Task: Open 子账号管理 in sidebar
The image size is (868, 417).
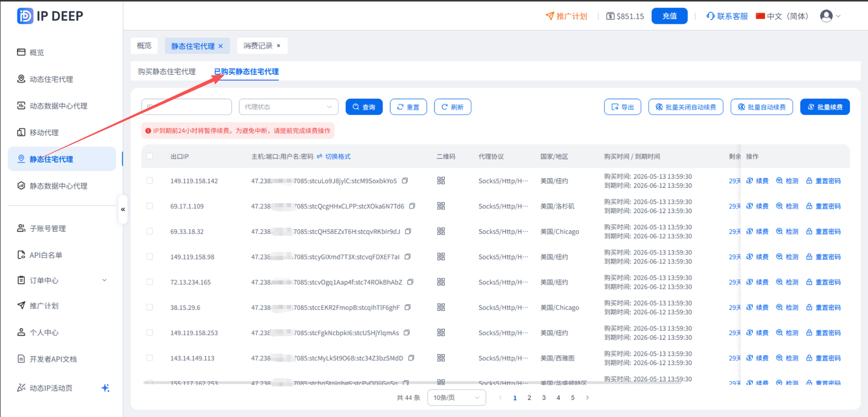Action: (41, 228)
